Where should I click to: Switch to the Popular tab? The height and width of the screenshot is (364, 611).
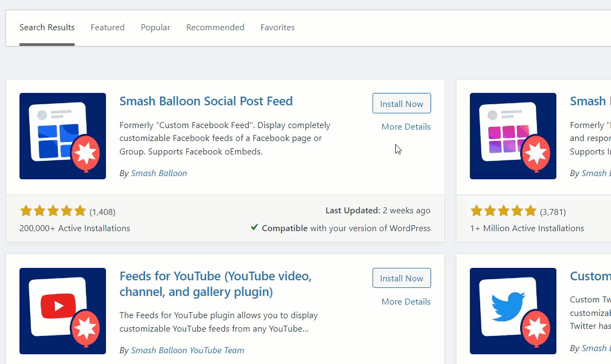(156, 28)
